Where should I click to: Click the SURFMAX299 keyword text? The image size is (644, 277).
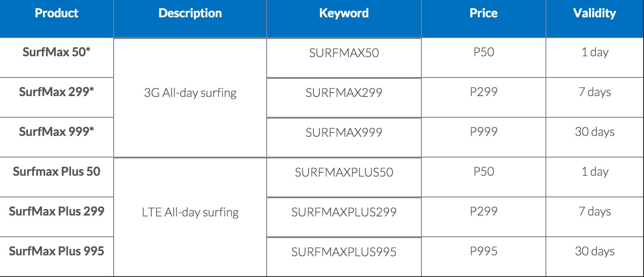pos(344,93)
